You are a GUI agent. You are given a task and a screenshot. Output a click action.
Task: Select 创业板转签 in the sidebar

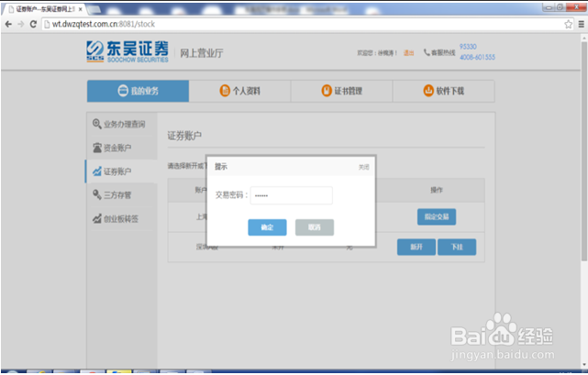(x=122, y=218)
